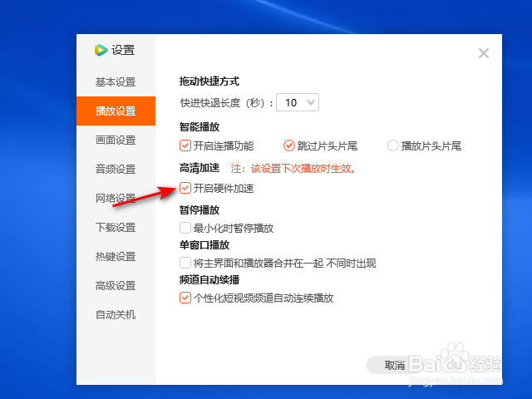Click the 快进快退长度 (秒) label

pyautogui.click(x=227, y=102)
